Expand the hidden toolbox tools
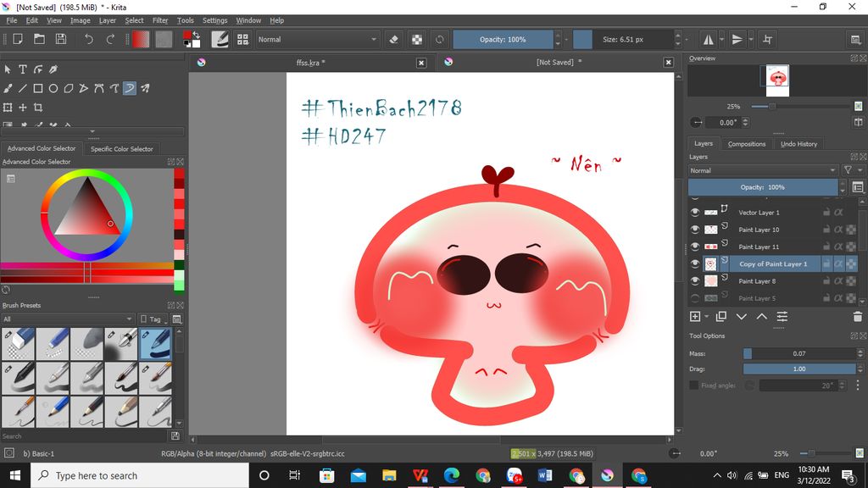Viewport: 868px width, 488px height. point(92,132)
